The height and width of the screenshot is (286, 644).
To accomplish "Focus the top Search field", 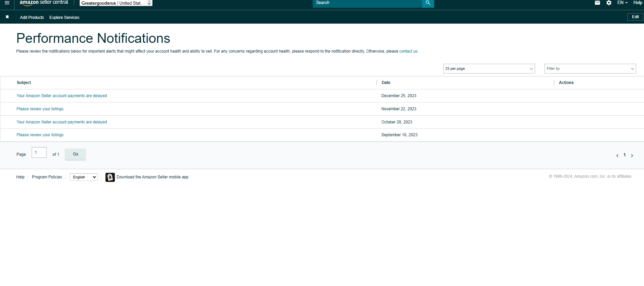I will pyautogui.click(x=367, y=3).
